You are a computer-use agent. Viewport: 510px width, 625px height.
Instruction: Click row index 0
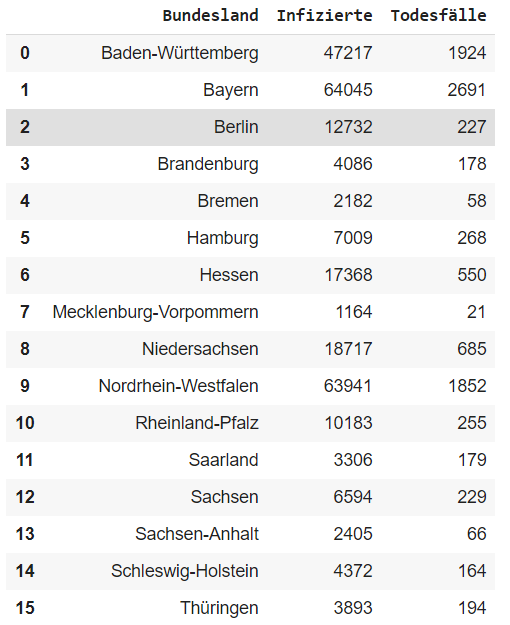(25, 53)
